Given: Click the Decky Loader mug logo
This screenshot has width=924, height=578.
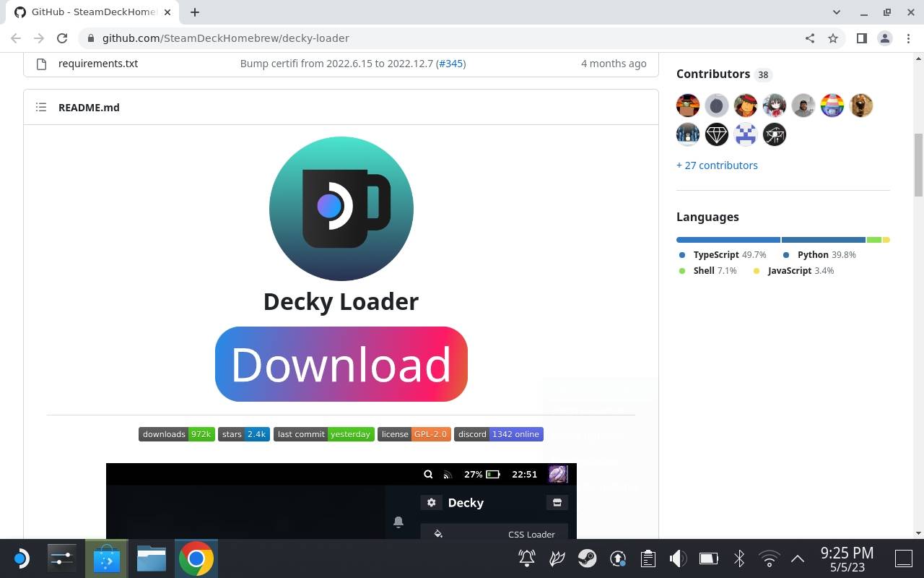Looking at the screenshot, I should [x=341, y=209].
